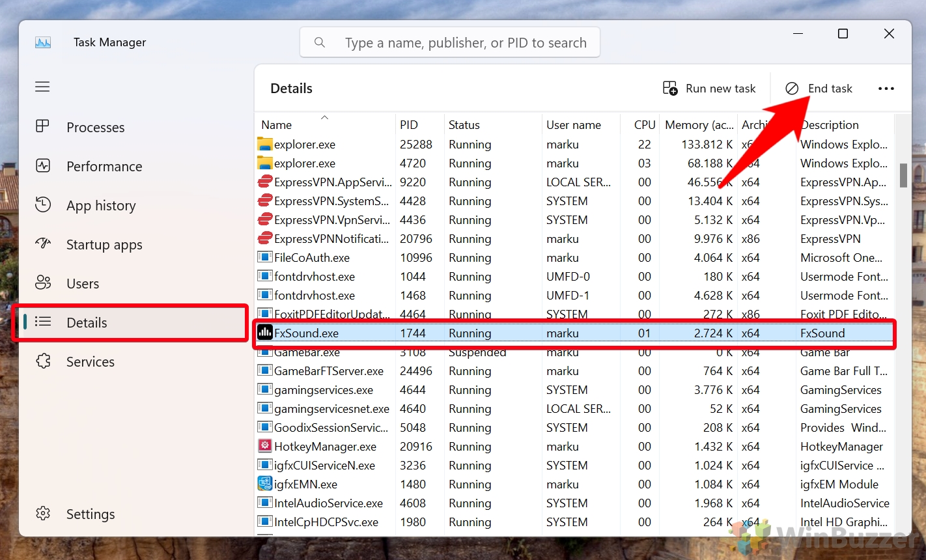Click the Task Manager app icon
The width and height of the screenshot is (926, 560).
tap(43, 42)
